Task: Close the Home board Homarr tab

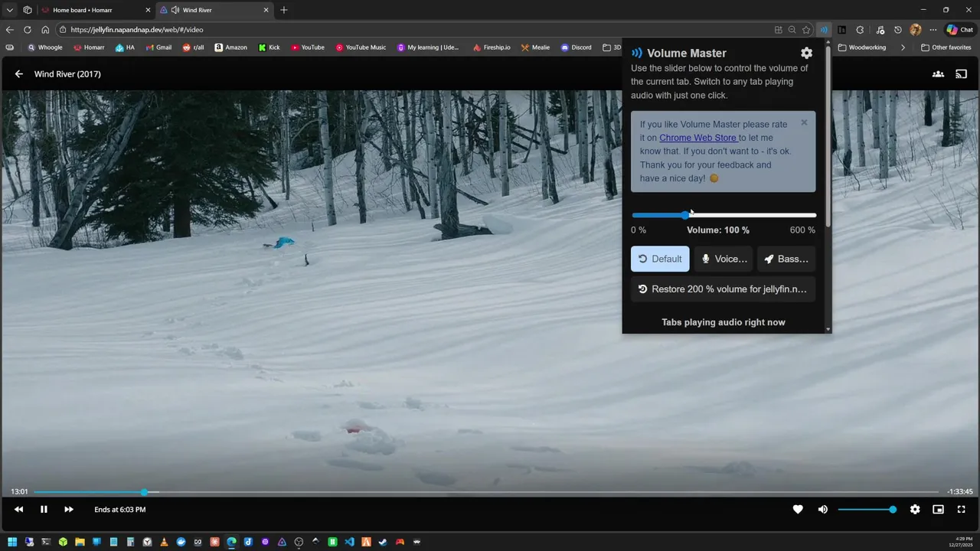Action: [x=148, y=10]
